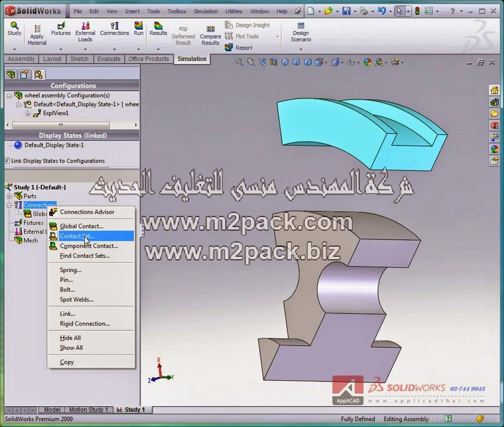The height and width of the screenshot is (427, 504).
Task: Click the Zoom to Fit magnifier icon
Action: pos(240,62)
